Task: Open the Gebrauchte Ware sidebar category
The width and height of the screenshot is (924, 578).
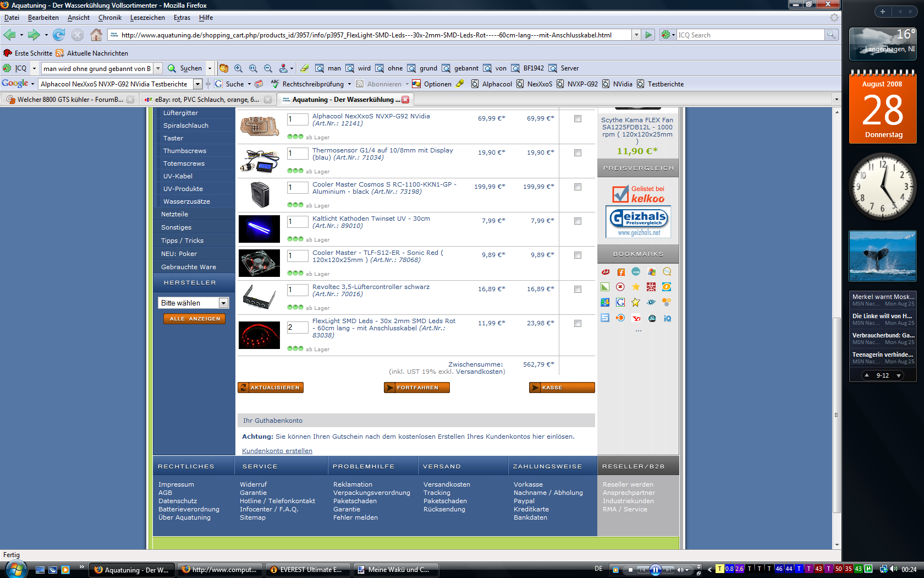Action: [x=189, y=267]
